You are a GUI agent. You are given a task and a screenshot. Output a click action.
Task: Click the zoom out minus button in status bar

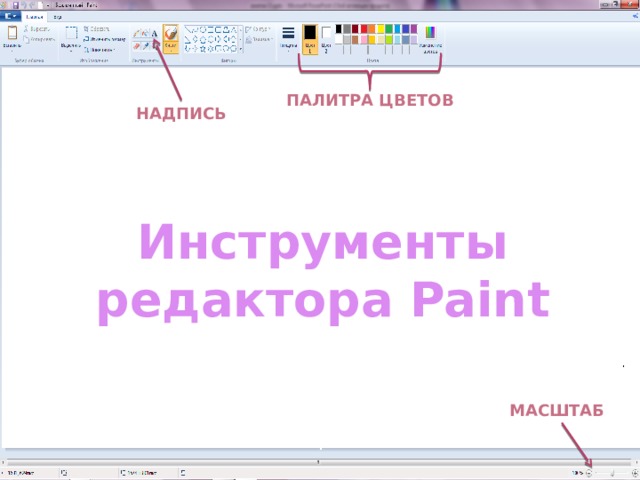(589, 473)
